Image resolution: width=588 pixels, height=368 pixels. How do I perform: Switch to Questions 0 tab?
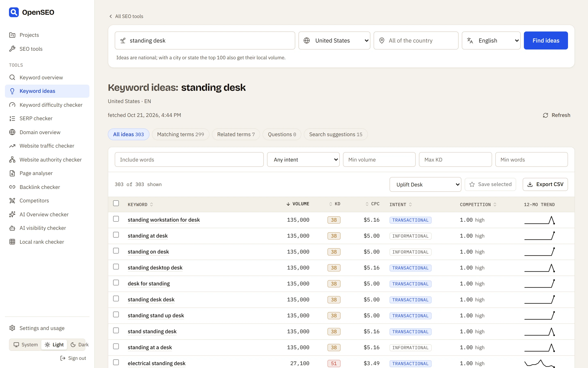(x=282, y=134)
